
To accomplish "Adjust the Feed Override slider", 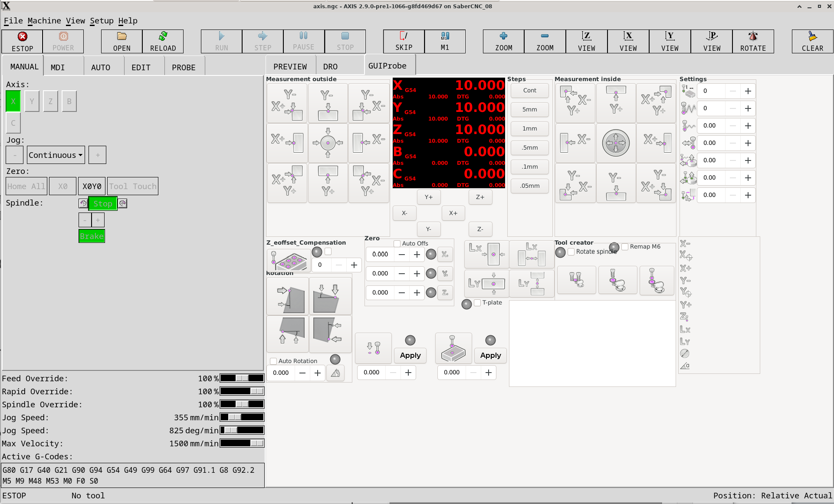I will pyautogui.click(x=242, y=378).
